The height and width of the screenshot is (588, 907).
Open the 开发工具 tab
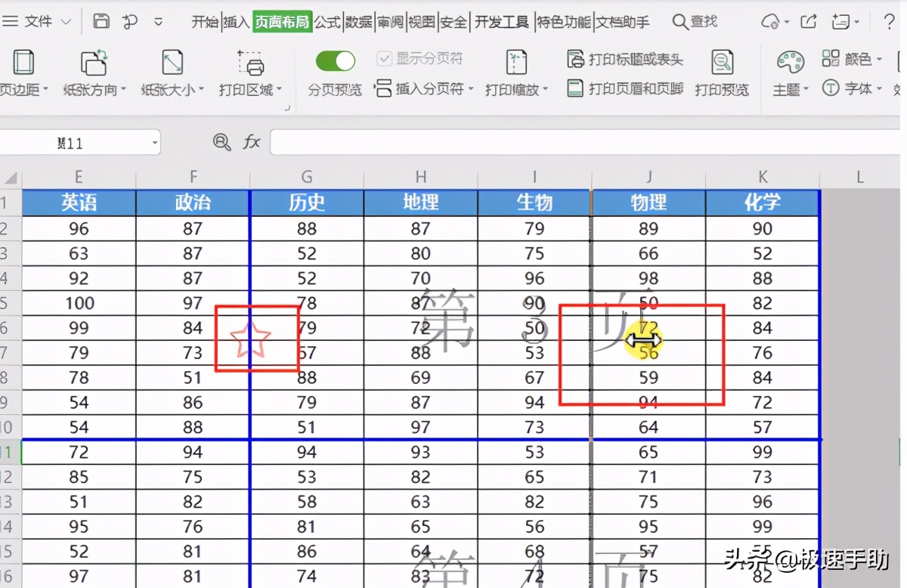click(x=502, y=22)
